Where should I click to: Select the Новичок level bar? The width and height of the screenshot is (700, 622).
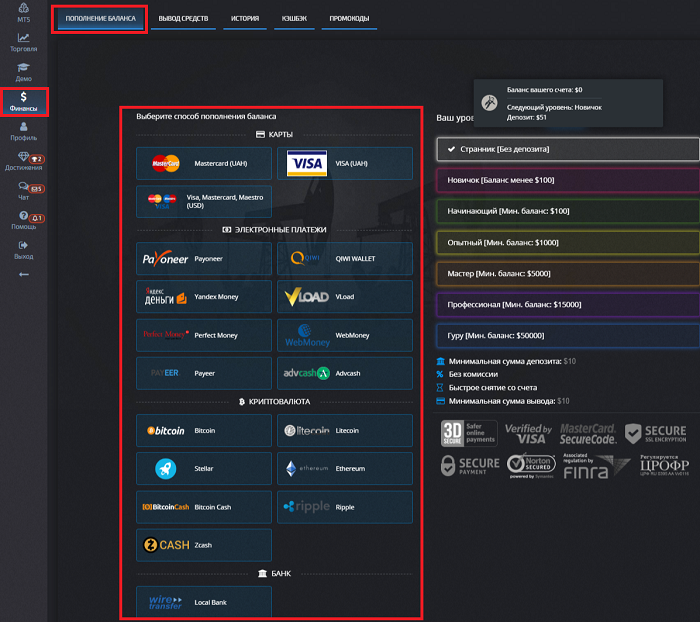point(568,180)
